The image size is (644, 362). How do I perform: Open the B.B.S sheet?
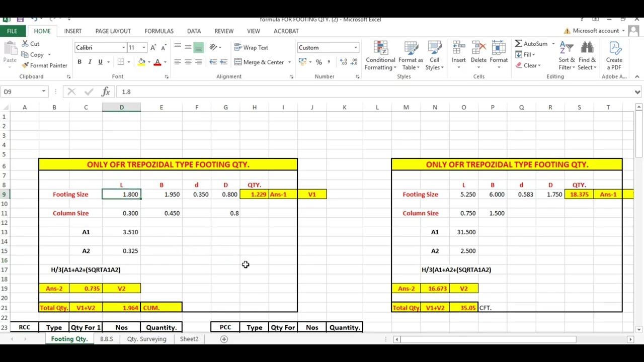pos(106,339)
